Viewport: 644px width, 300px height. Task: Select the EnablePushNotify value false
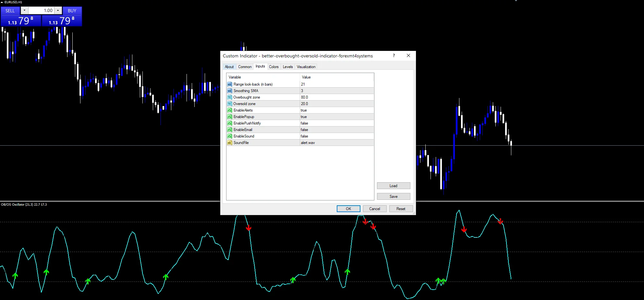pos(337,123)
